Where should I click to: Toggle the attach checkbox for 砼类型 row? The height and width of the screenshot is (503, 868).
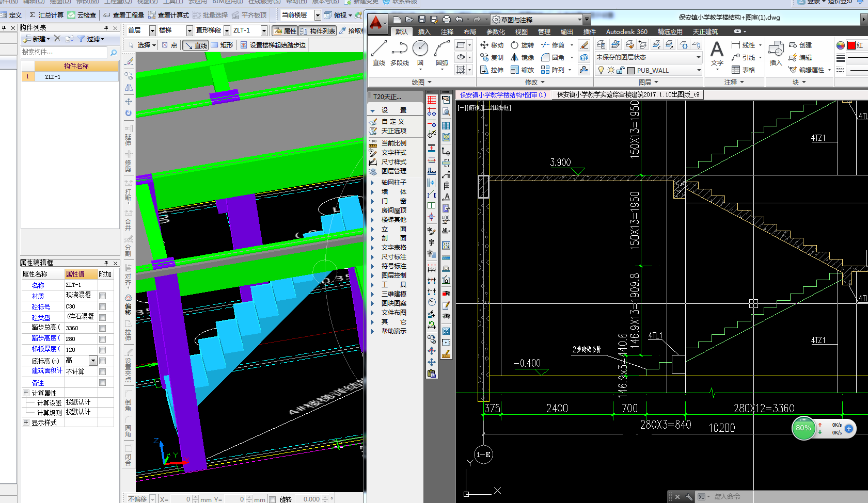pos(102,317)
